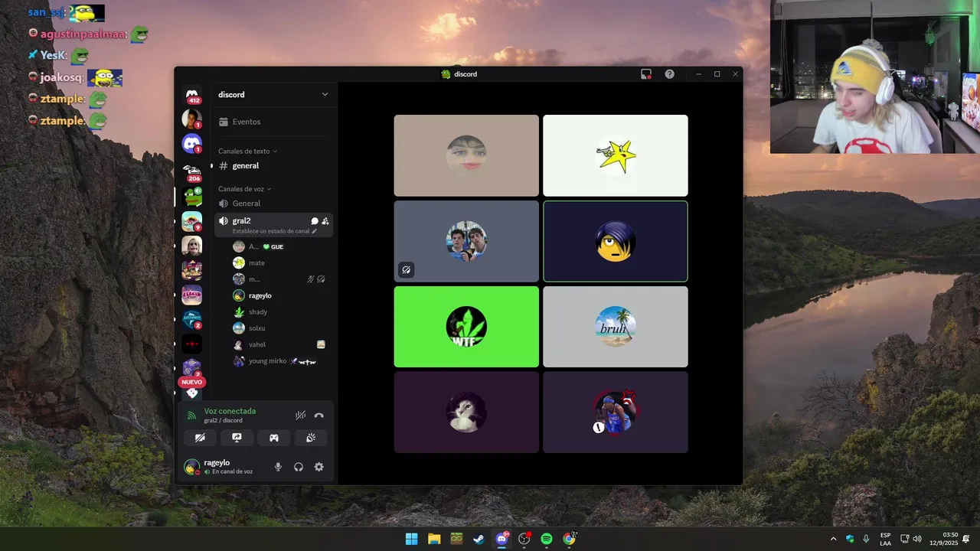
Task: Mute microphone next to rageylo
Action: 279,467
